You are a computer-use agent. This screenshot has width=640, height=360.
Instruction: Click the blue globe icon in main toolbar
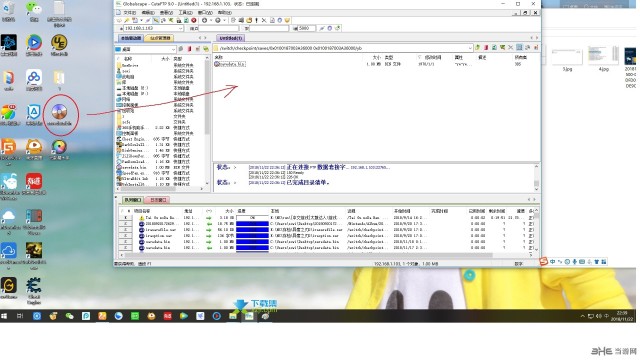click(x=280, y=20)
